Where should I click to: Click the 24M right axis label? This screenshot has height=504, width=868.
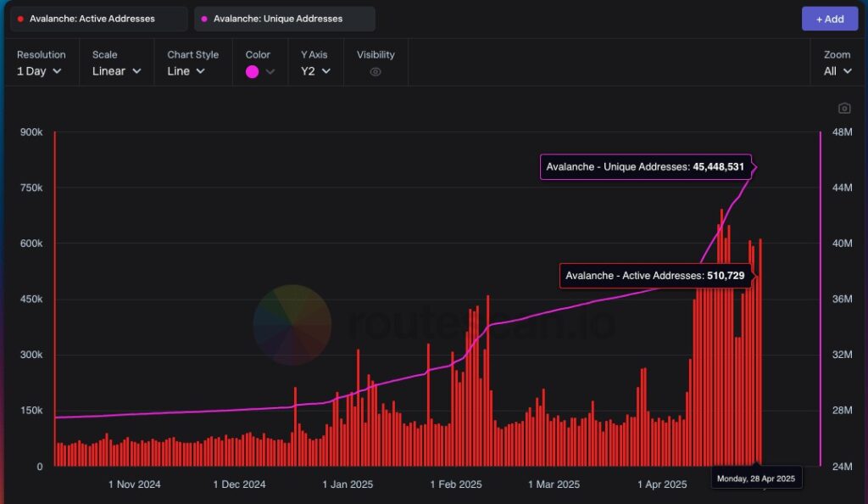[x=842, y=467]
